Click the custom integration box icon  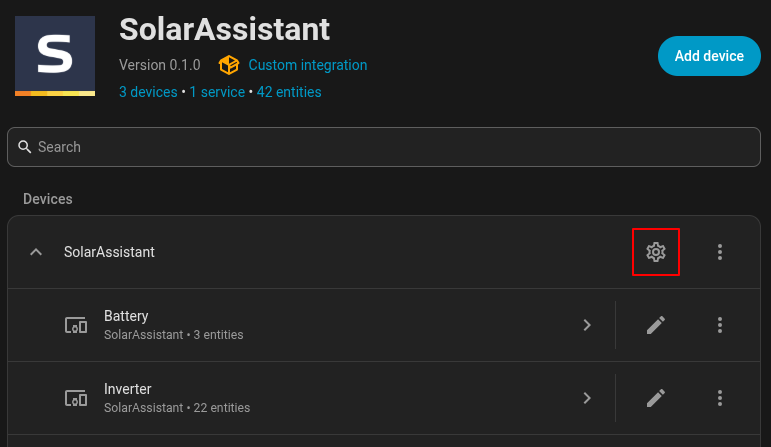click(x=229, y=65)
